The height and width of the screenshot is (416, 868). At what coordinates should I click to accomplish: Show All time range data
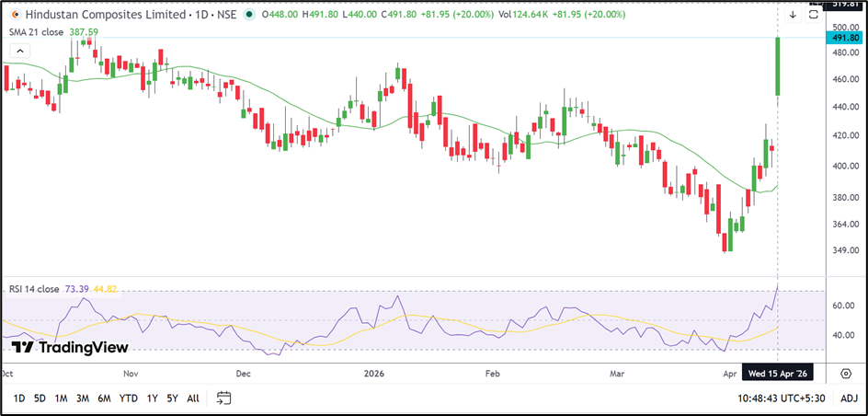click(192, 399)
